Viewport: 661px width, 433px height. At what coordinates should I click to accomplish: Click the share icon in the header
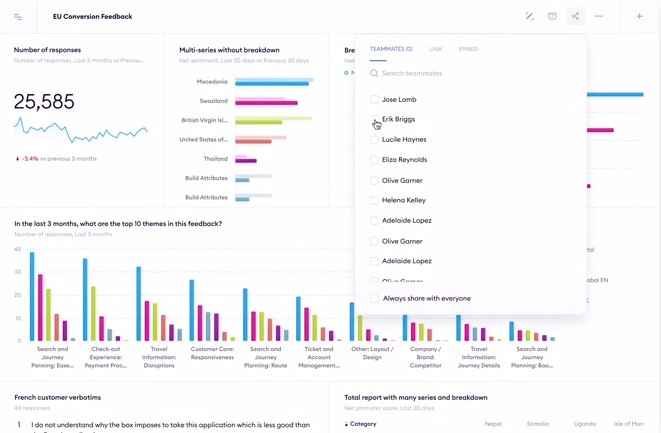575,17
